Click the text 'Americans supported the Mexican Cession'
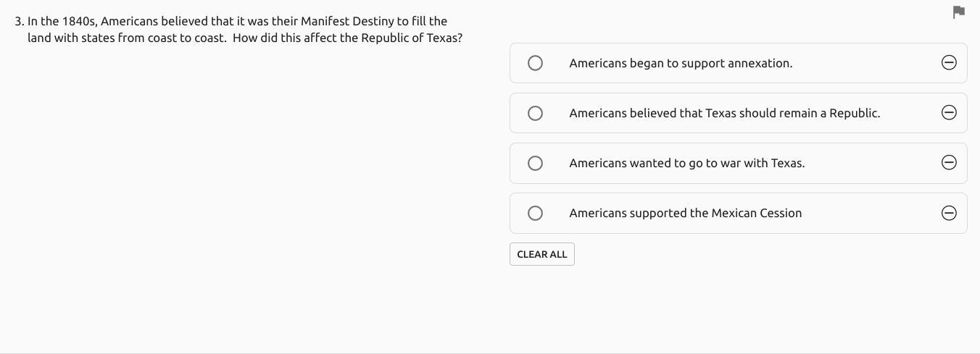 (x=685, y=213)
